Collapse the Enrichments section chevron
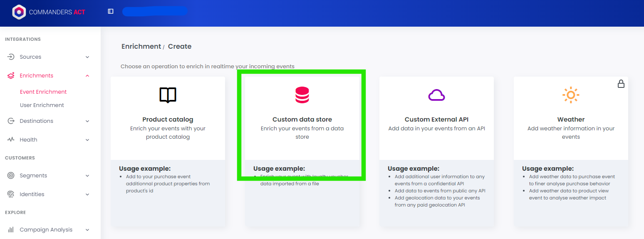The height and width of the screenshot is (239, 644). click(x=87, y=76)
